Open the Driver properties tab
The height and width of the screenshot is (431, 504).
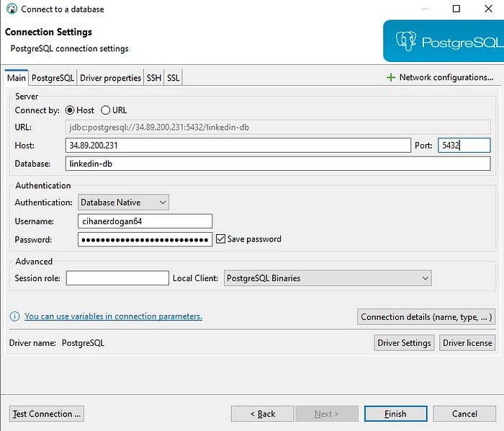coord(110,78)
